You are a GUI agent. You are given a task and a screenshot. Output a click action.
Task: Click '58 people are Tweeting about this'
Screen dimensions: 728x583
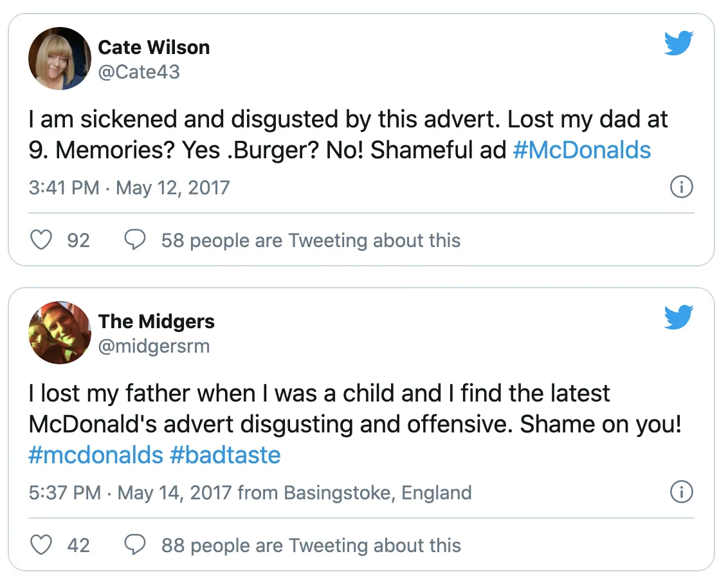[310, 239]
